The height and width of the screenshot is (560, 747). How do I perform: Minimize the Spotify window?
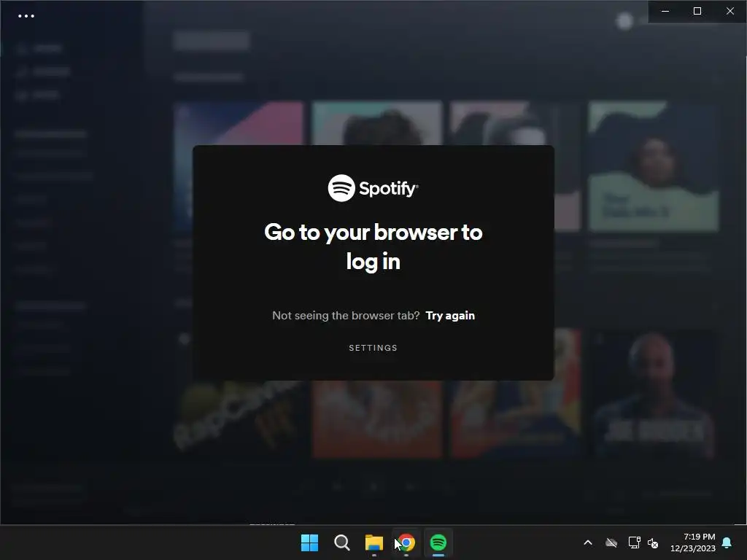pyautogui.click(x=665, y=11)
